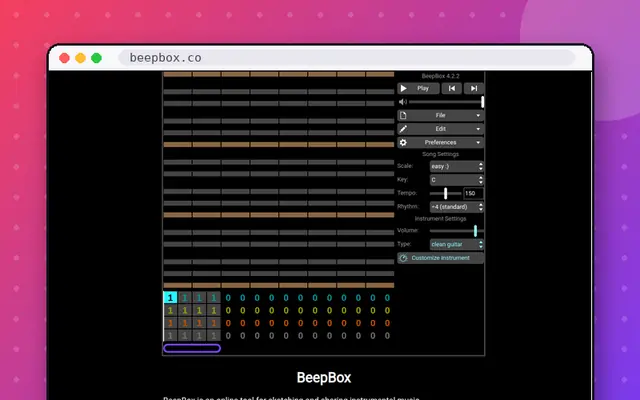The width and height of the screenshot is (640, 400).
Task: Expand the Key dropdown showing C
Action: pos(457,180)
